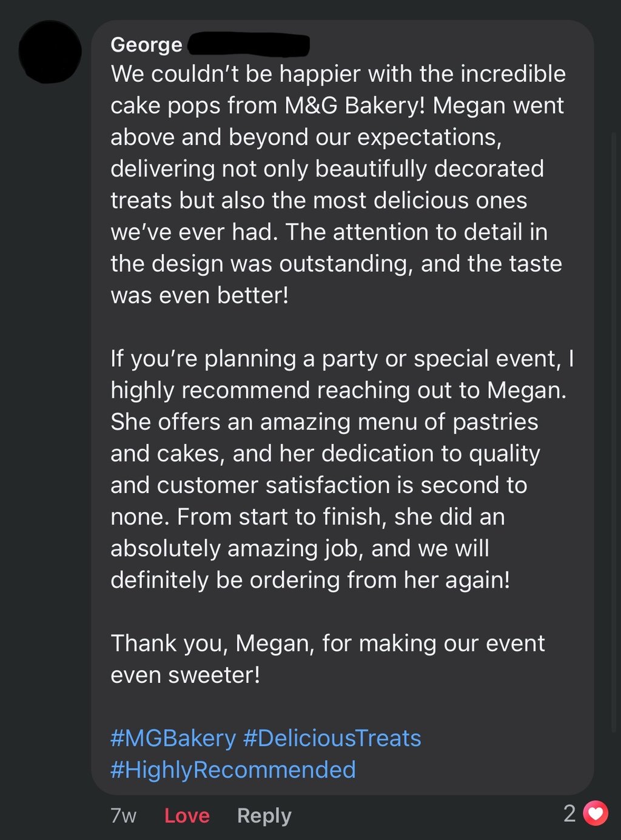Reply to George's comment

[x=264, y=816]
